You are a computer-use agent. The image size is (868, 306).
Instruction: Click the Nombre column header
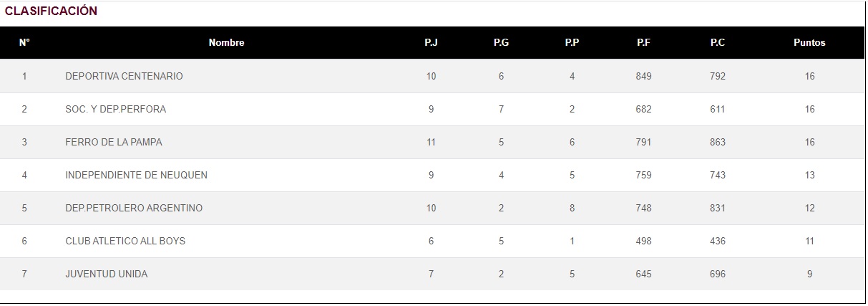[x=226, y=43]
